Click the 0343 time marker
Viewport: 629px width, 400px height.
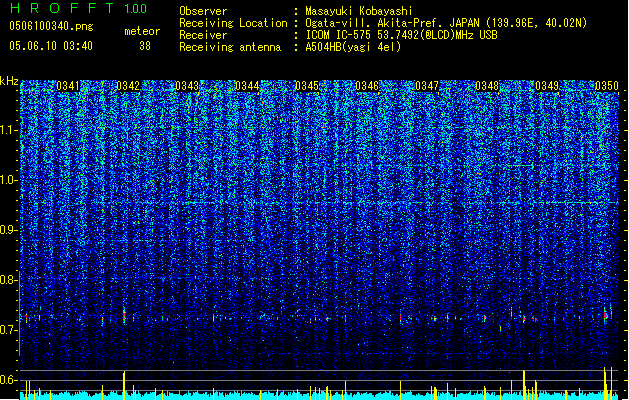(x=187, y=86)
